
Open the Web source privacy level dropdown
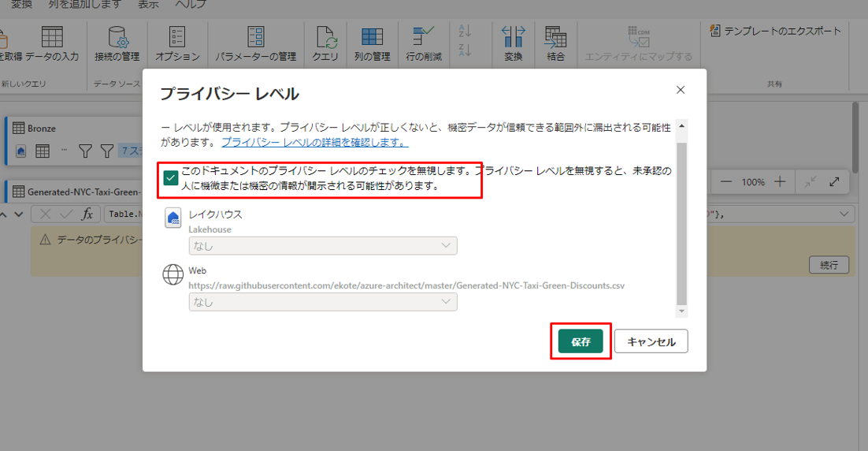[x=323, y=302]
